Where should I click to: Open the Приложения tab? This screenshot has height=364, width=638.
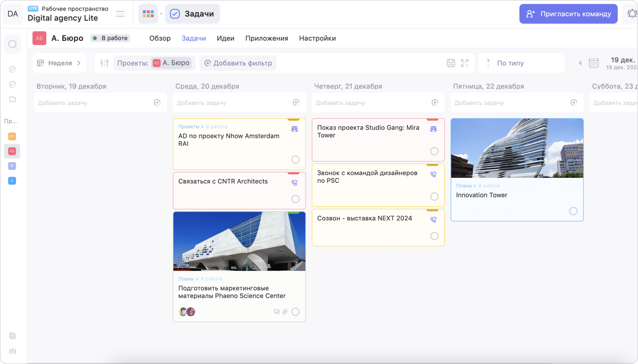(267, 38)
